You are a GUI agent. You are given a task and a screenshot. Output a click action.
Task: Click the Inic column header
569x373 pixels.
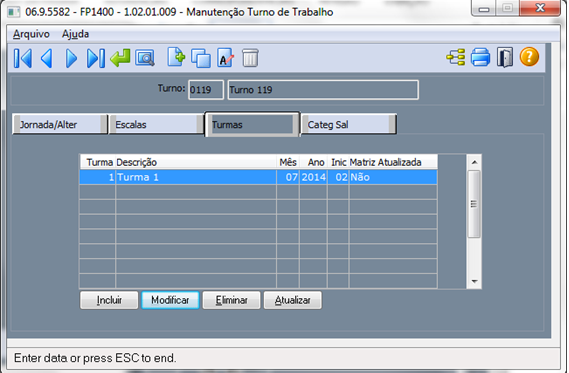click(339, 162)
